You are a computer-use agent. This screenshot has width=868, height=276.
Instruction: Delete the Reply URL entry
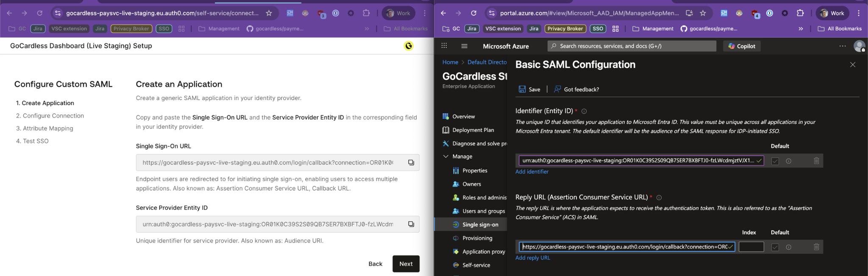pos(816,247)
